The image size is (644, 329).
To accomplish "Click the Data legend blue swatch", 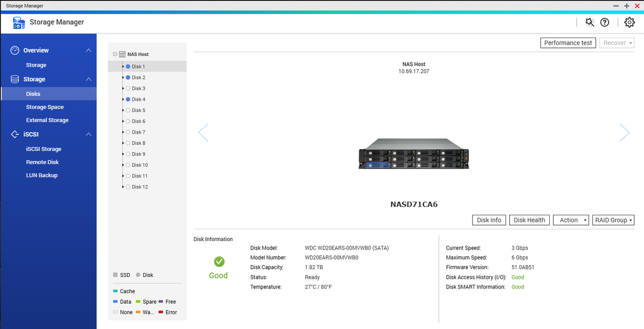I will (x=115, y=302).
